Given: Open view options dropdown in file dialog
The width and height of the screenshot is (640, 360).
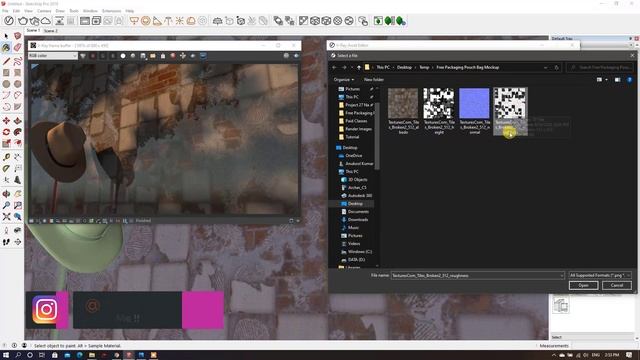Looking at the screenshot, I should (x=606, y=80).
